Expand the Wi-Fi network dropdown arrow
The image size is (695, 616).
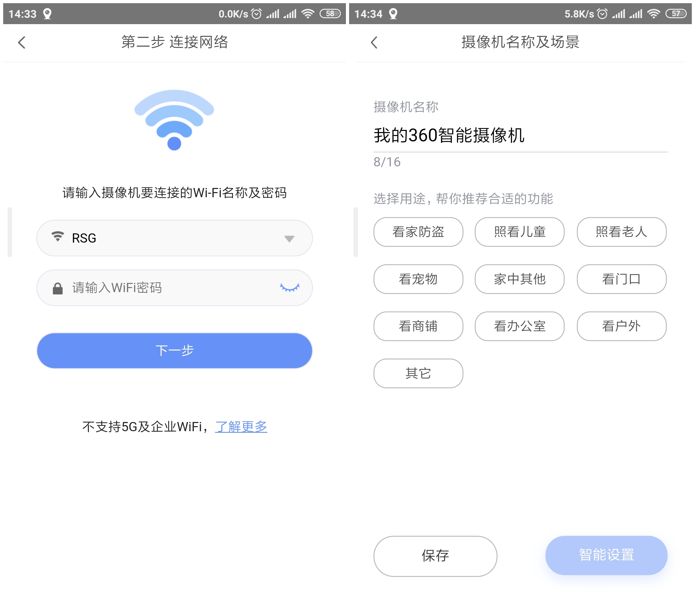tap(289, 239)
